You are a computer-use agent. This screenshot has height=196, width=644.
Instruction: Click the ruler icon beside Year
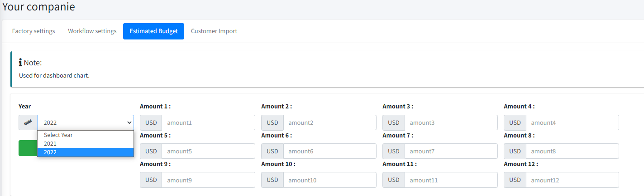28,122
